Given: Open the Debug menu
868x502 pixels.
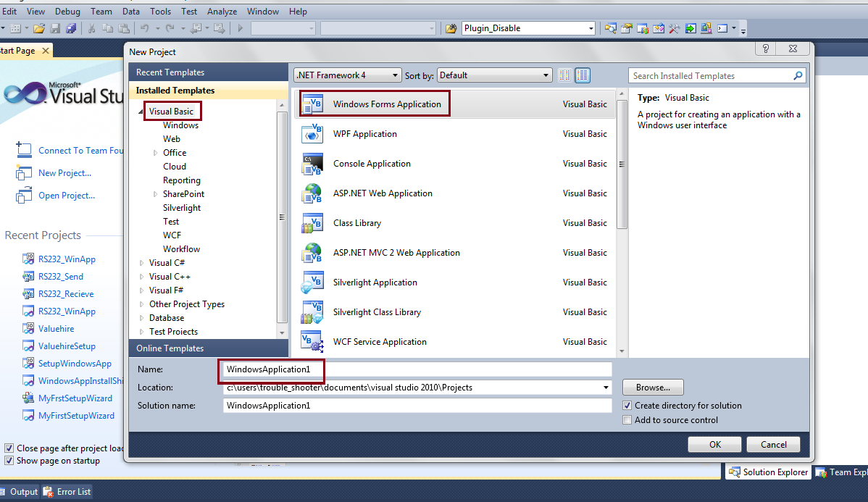Looking at the screenshot, I should [x=67, y=11].
